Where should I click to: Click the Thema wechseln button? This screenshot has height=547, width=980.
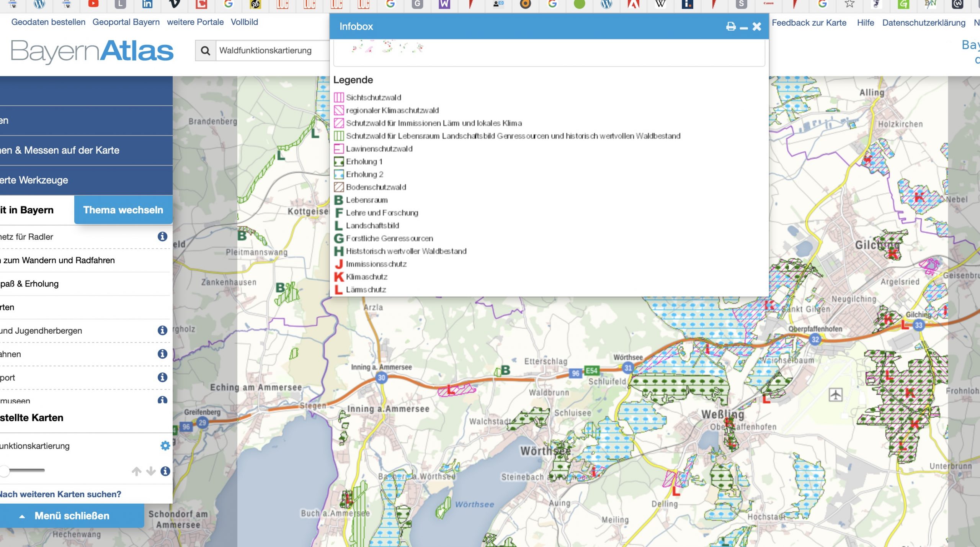[x=123, y=210]
